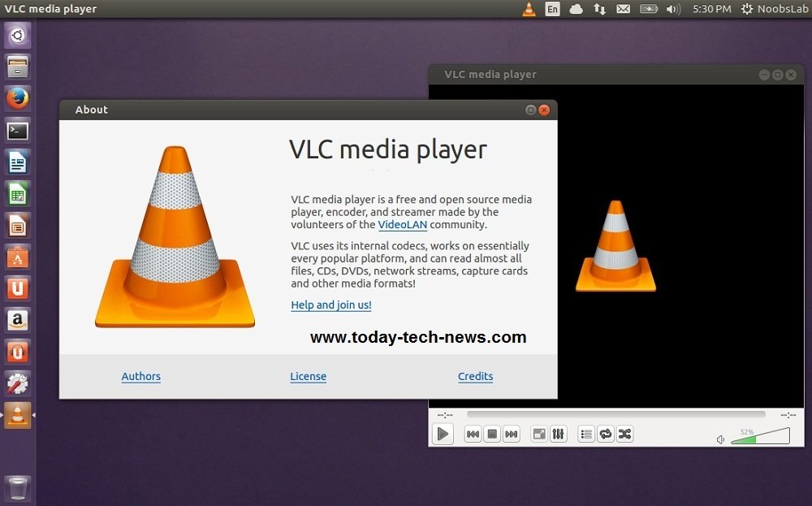Enable random playback shuffle
The width and height of the screenshot is (812, 506).
625,434
